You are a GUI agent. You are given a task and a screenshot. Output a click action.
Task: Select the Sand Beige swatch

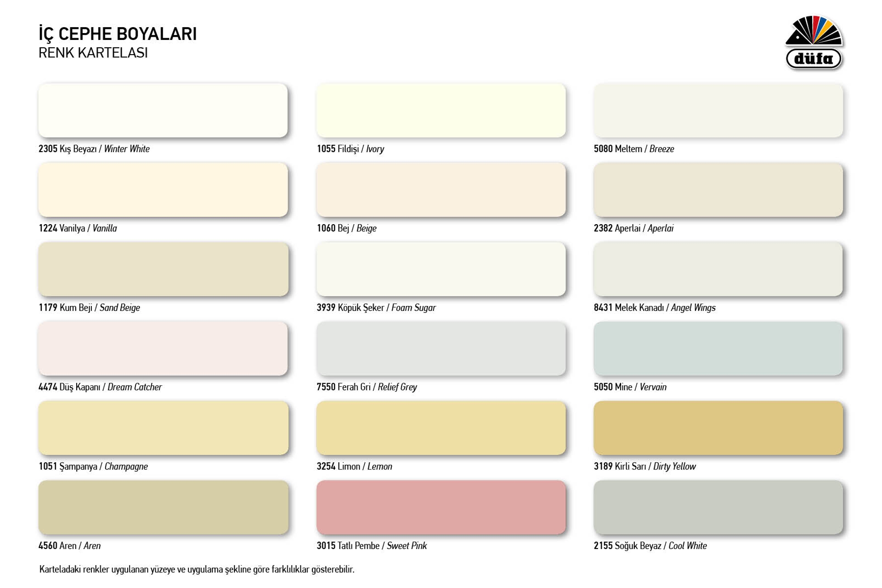[163, 269]
